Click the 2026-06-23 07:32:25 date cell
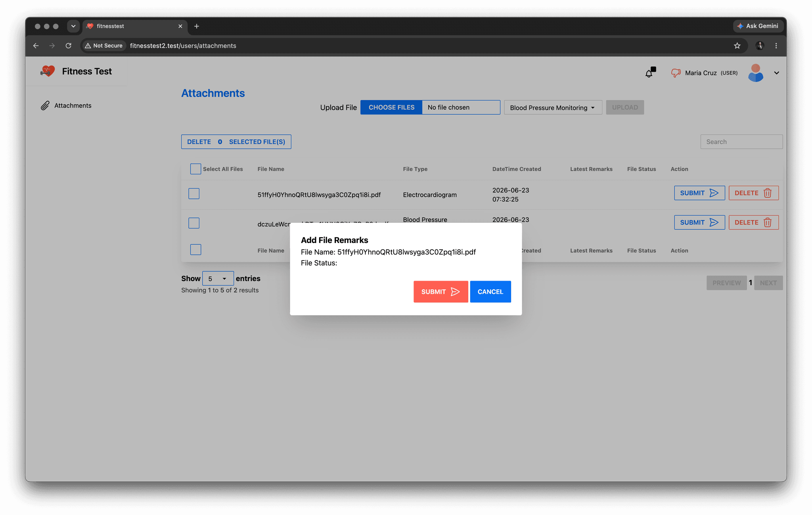Screen dimensions: 812x515 pyautogui.click(x=511, y=195)
